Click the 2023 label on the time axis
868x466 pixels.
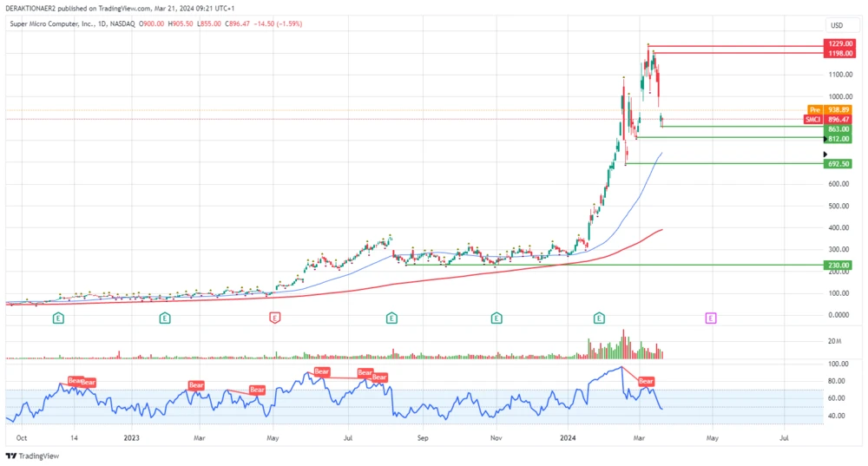pos(132,437)
